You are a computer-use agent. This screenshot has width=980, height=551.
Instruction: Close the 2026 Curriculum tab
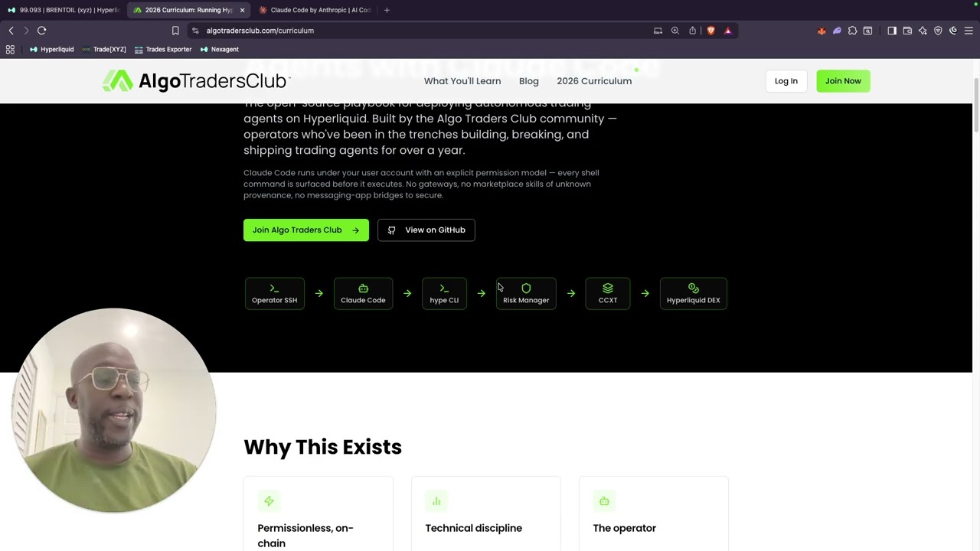point(242,10)
